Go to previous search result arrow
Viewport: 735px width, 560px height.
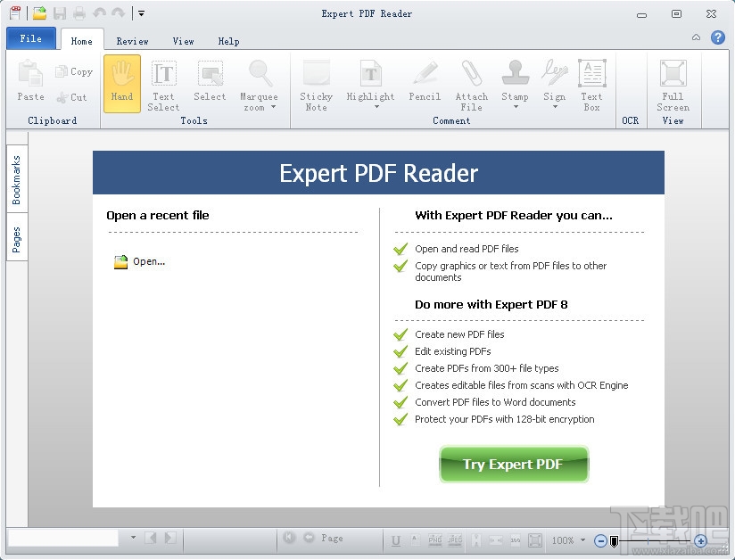(151, 538)
